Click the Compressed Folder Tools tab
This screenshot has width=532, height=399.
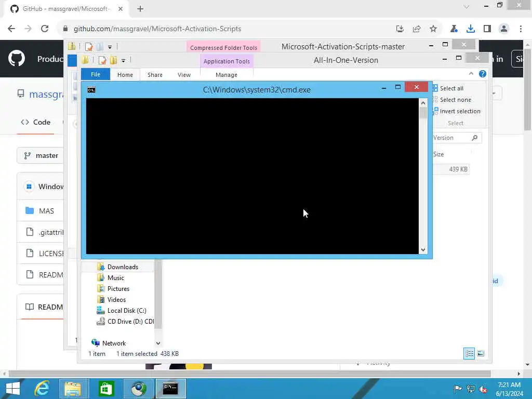tap(223, 47)
